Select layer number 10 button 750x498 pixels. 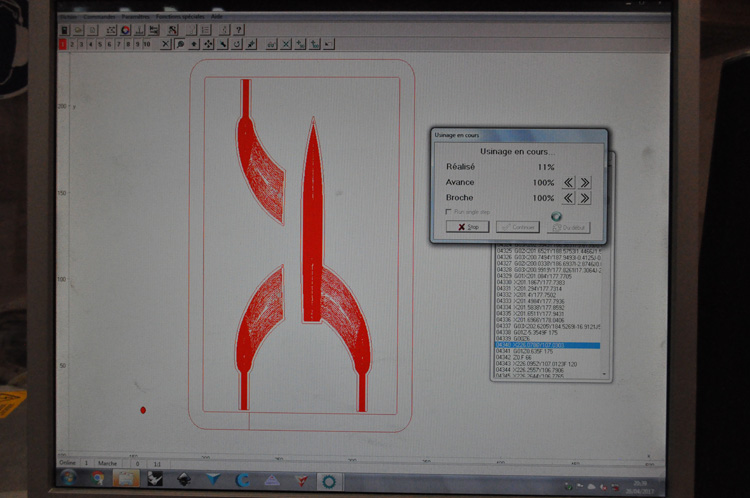pyautogui.click(x=147, y=44)
